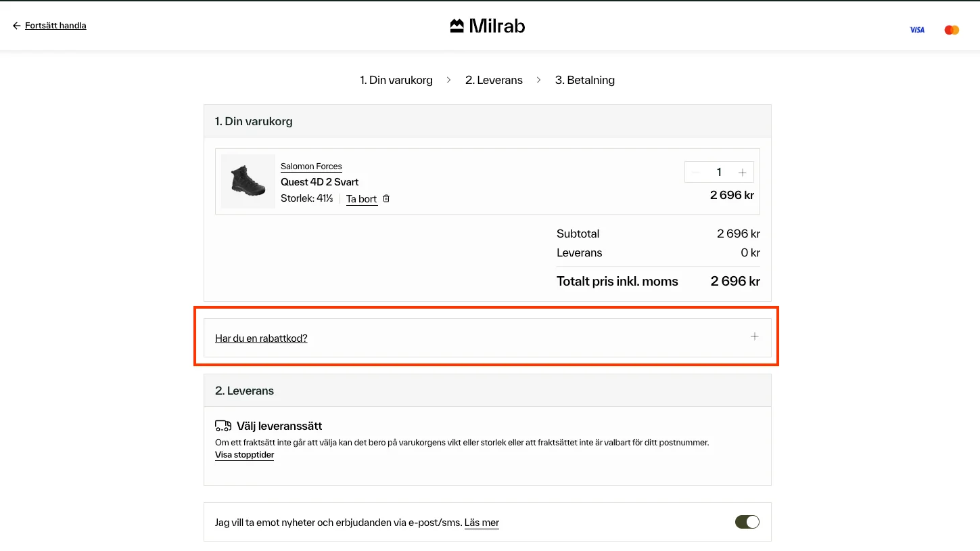Click the Välj leveranssätt heading
The width and height of the screenshot is (980, 551).
coord(279,426)
